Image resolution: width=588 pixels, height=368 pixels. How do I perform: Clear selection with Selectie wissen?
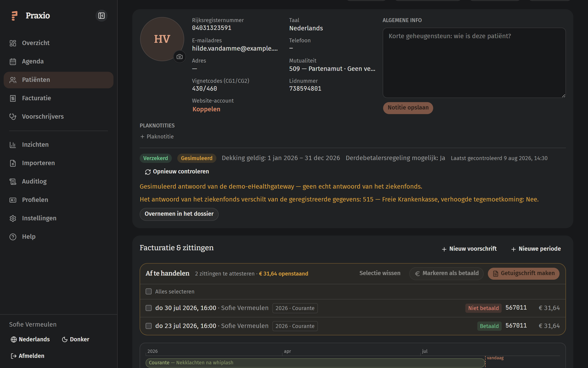pyautogui.click(x=380, y=273)
